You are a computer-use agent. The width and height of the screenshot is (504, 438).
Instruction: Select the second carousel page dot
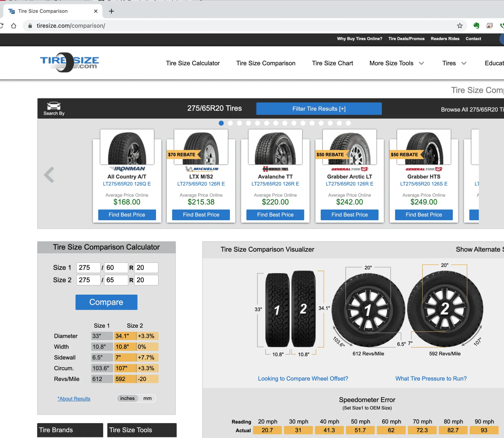(230, 123)
